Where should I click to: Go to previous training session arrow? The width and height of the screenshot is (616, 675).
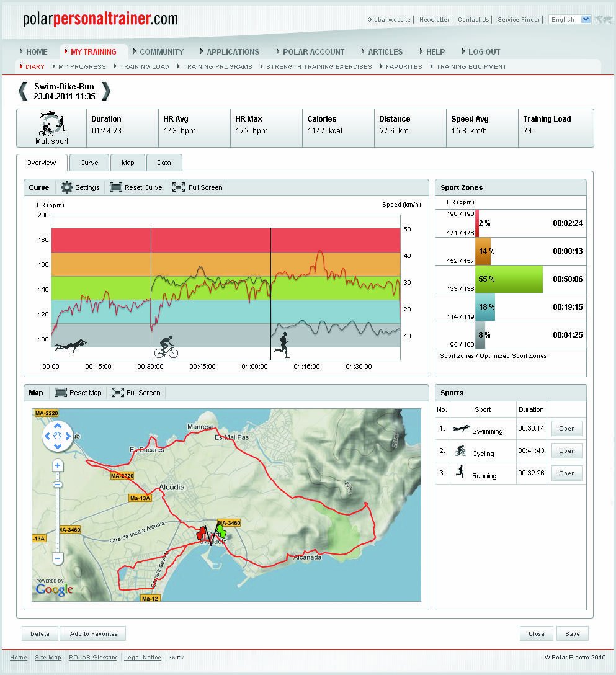click(x=23, y=91)
